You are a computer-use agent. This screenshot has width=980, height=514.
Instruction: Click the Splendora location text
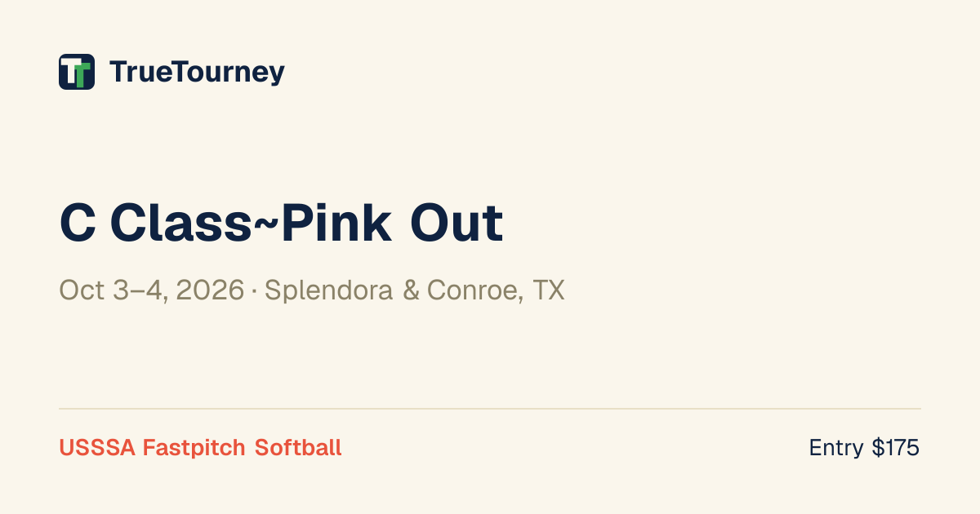[330, 290]
